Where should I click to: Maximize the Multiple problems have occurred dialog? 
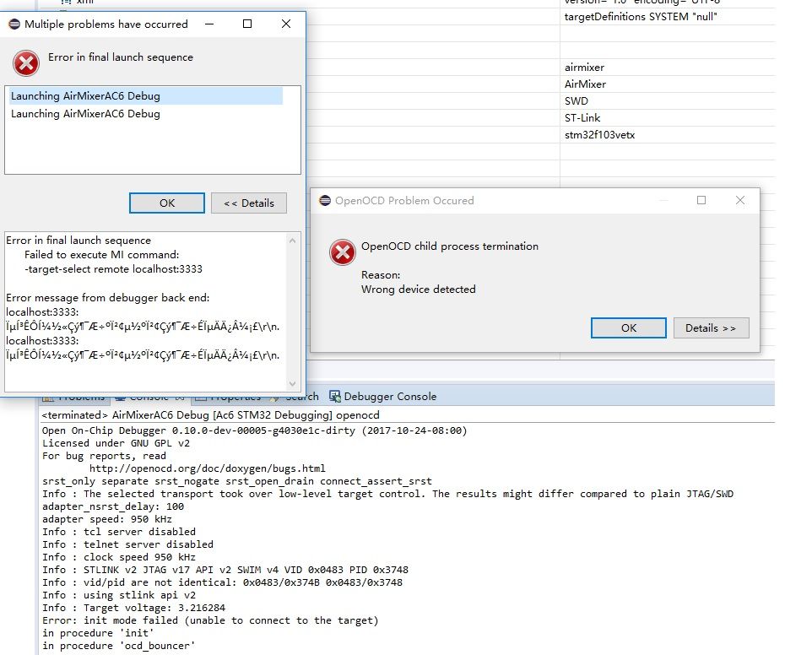pos(247,24)
